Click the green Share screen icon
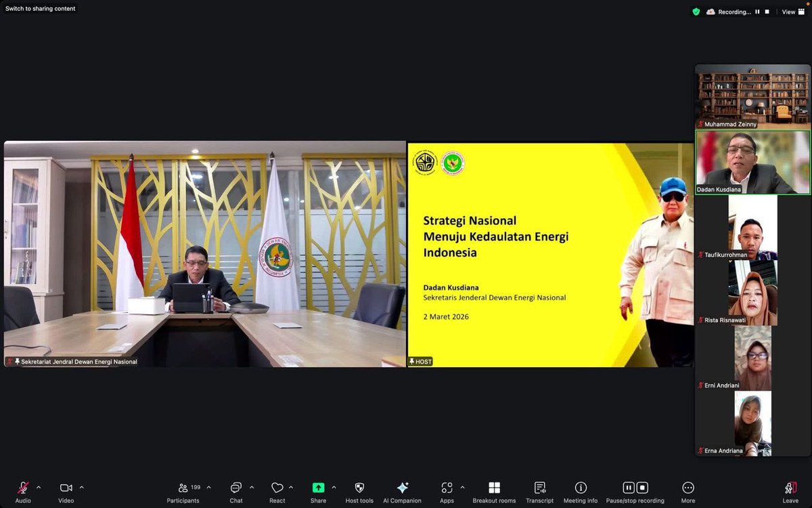 coord(318,486)
